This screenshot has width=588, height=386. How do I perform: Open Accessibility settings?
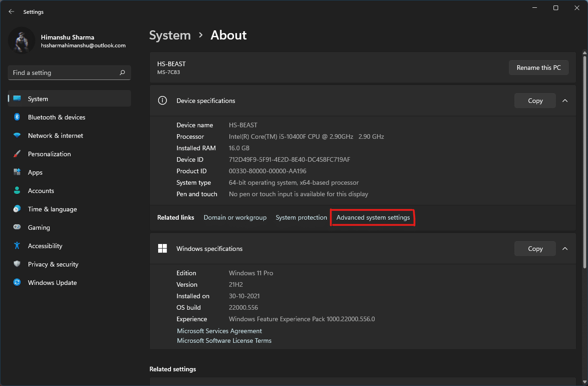click(x=69, y=246)
